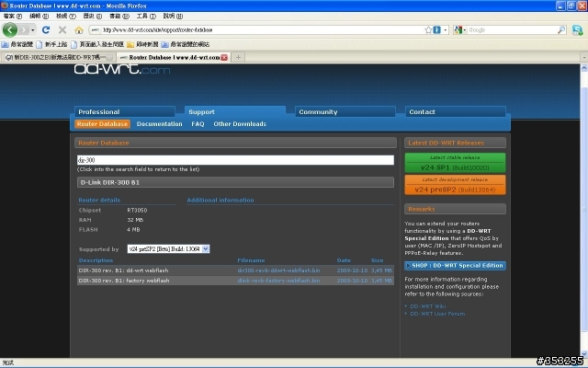The image size is (588, 368).
Task: Click the RT3050 chipset value
Action: [x=137, y=211]
